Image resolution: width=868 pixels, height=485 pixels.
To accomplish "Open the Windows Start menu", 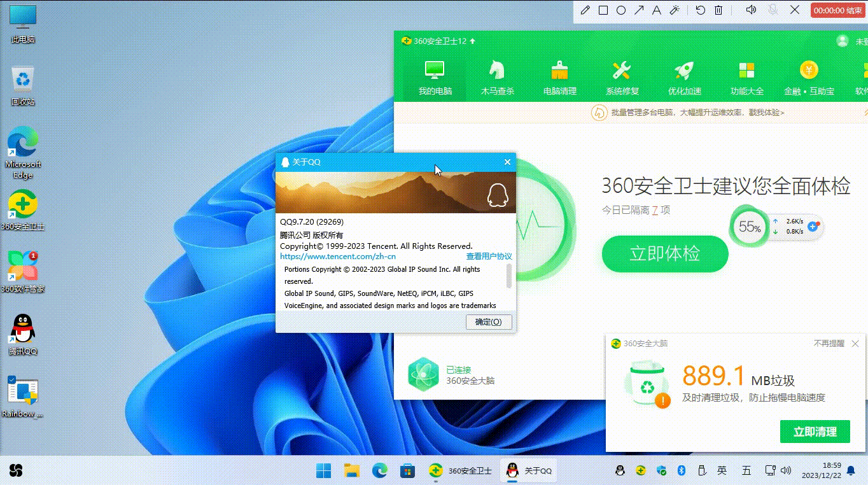I will 324,471.
